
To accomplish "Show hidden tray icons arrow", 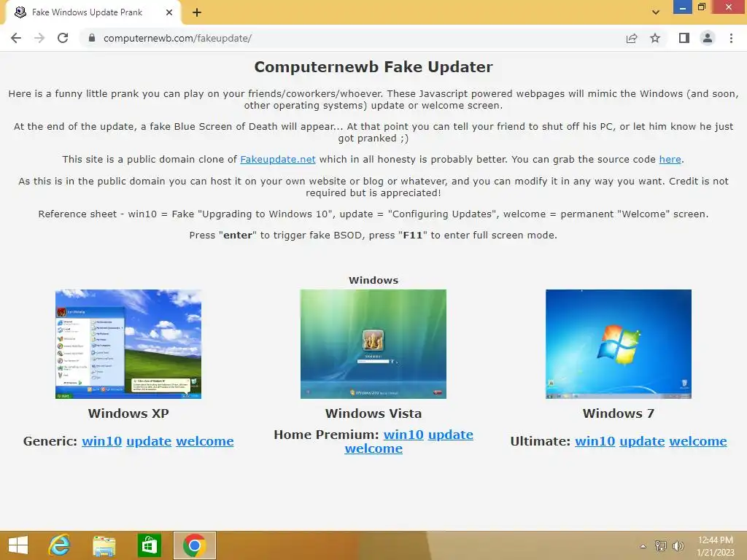I will [x=643, y=546].
